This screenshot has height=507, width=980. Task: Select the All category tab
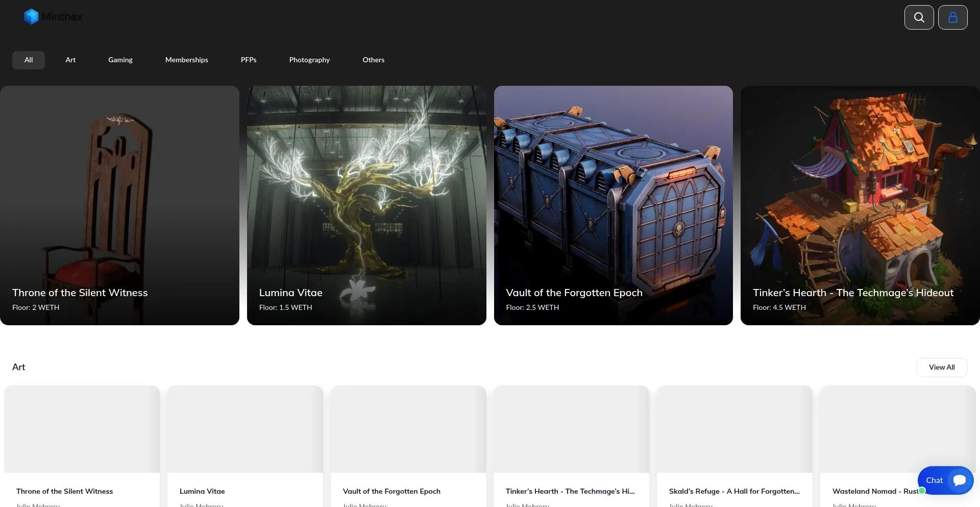click(x=29, y=60)
